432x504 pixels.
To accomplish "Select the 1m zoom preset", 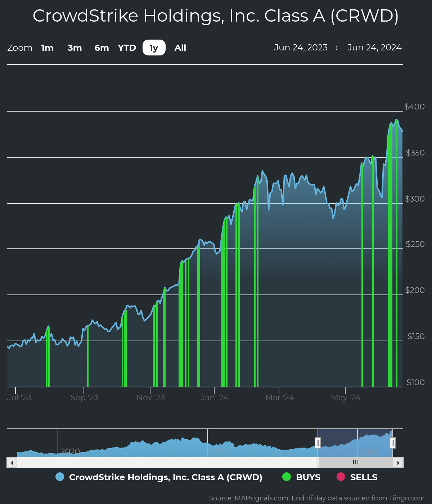I will tap(47, 48).
